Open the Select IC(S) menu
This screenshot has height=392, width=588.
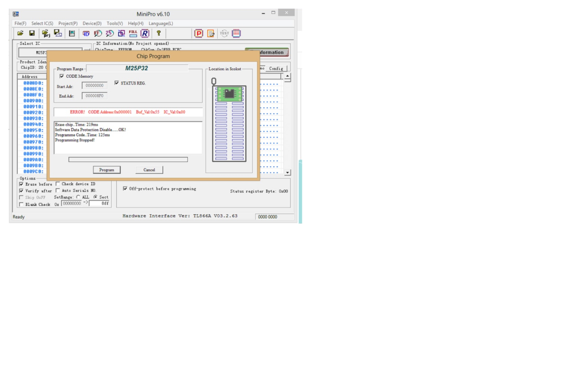42,23
